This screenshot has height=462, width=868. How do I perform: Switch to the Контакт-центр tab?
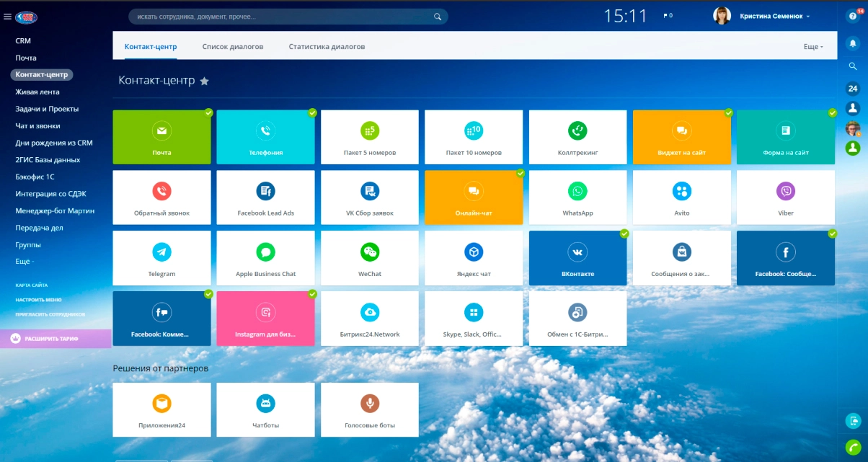tap(151, 47)
